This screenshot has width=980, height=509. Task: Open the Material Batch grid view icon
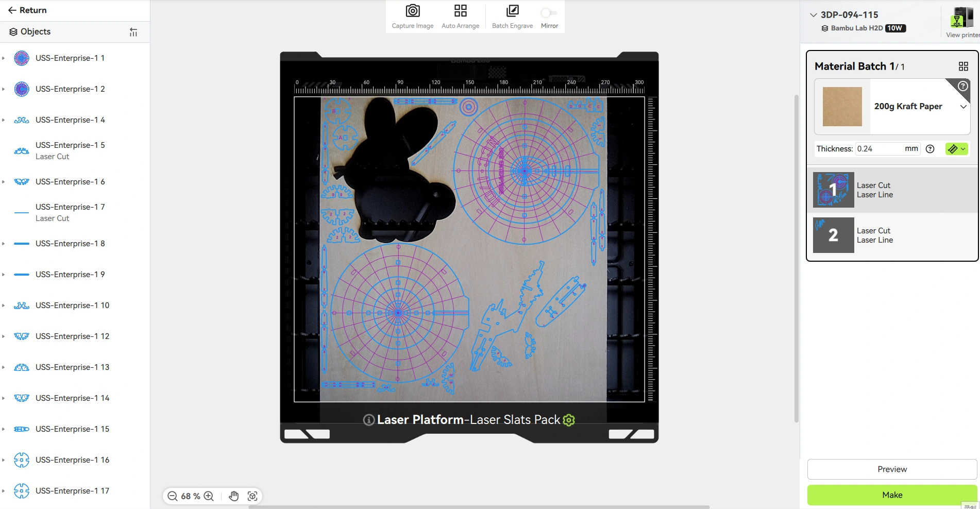coord(964,66)
